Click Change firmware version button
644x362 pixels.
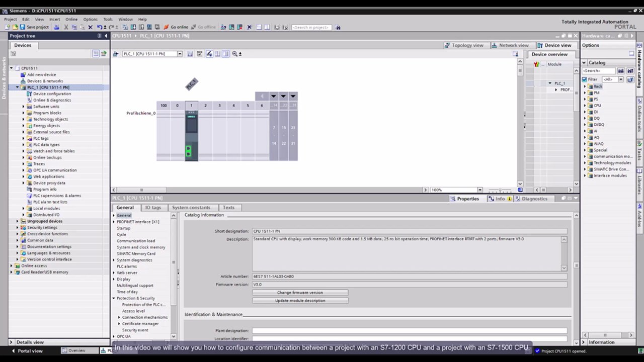pos(300,293)
